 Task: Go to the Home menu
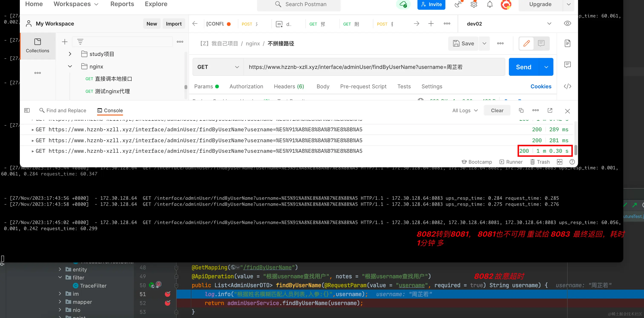(34, 4)
